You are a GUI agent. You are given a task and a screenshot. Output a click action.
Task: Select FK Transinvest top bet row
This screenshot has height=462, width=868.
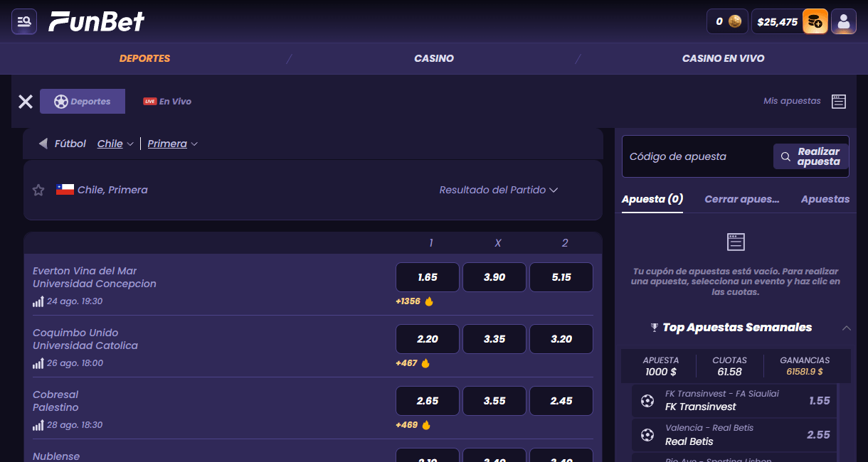pyautogui.click(x=734, y=401)
